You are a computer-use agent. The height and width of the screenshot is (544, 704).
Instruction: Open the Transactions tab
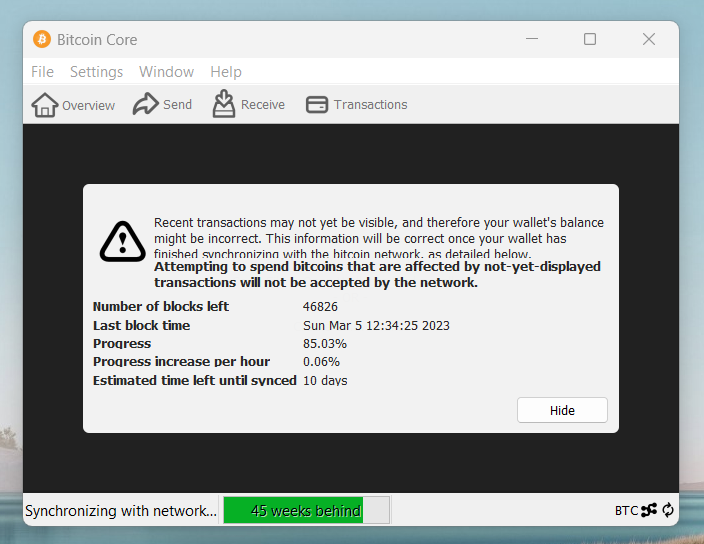coord(356,105)
